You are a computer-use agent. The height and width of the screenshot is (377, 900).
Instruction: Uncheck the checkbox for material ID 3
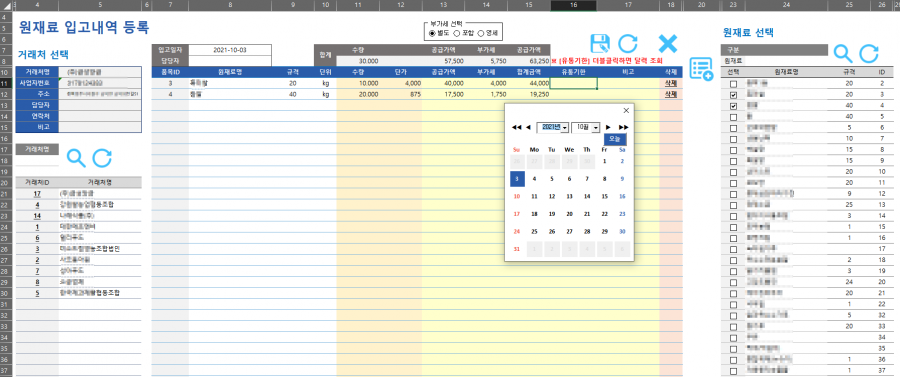pyautogui.click(x=733, y=95)
